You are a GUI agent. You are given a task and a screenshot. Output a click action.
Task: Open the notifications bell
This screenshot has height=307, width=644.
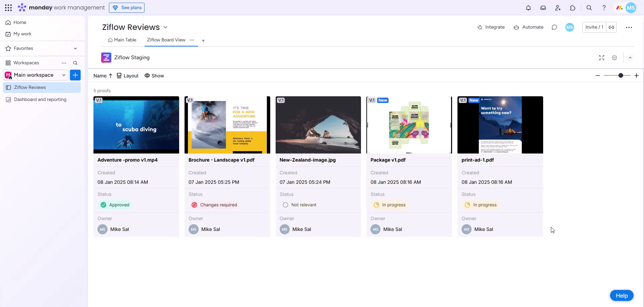click(x=528, y=8)
